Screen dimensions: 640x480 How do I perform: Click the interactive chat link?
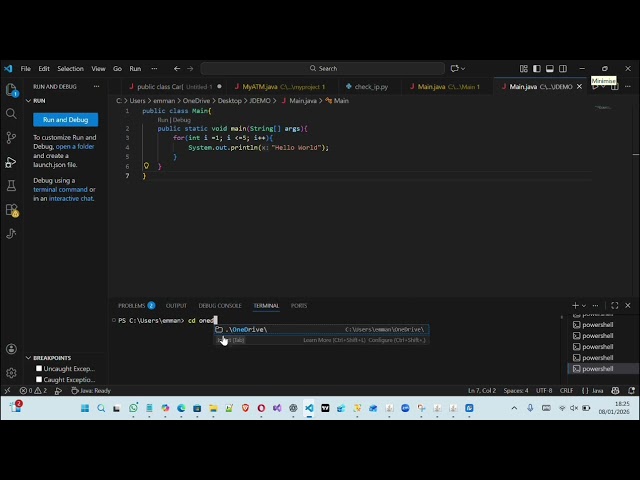(71, 198)
